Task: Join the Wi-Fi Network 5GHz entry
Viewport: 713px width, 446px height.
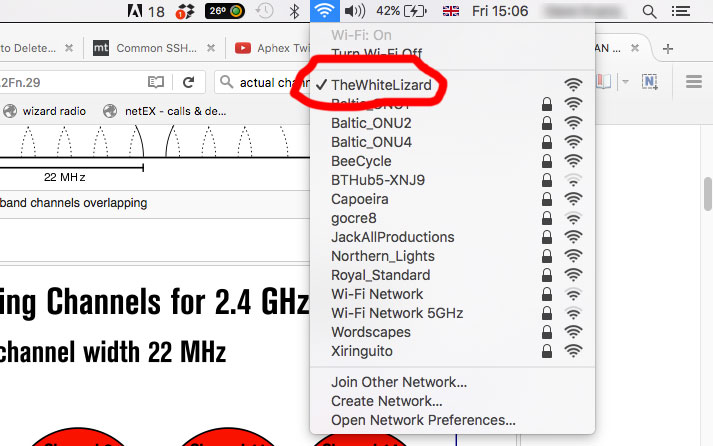Action: point(452,313)
